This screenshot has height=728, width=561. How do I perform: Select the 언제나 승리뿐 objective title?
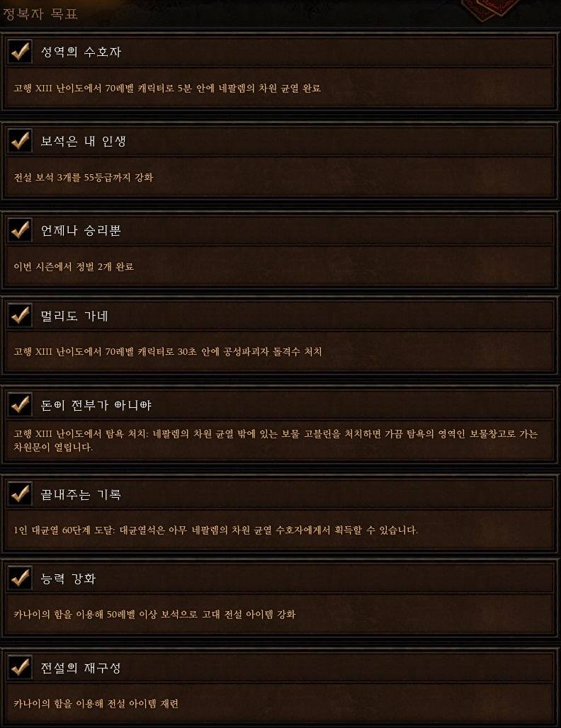(x=81, y=230)
